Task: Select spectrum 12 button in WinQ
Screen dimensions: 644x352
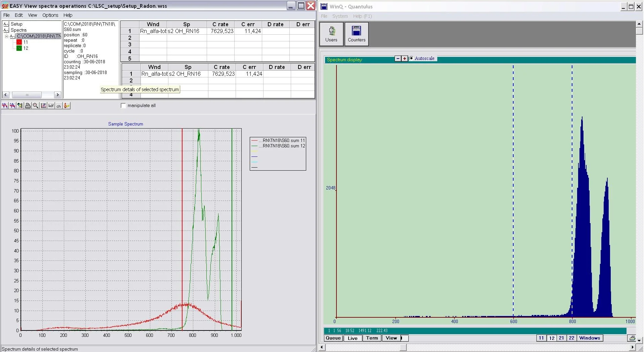Action: tap(552, 338)
